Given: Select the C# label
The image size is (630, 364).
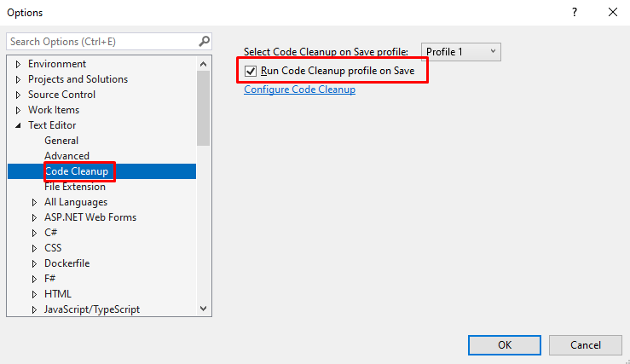Looking at the screenshot, I should pos(50,233).
